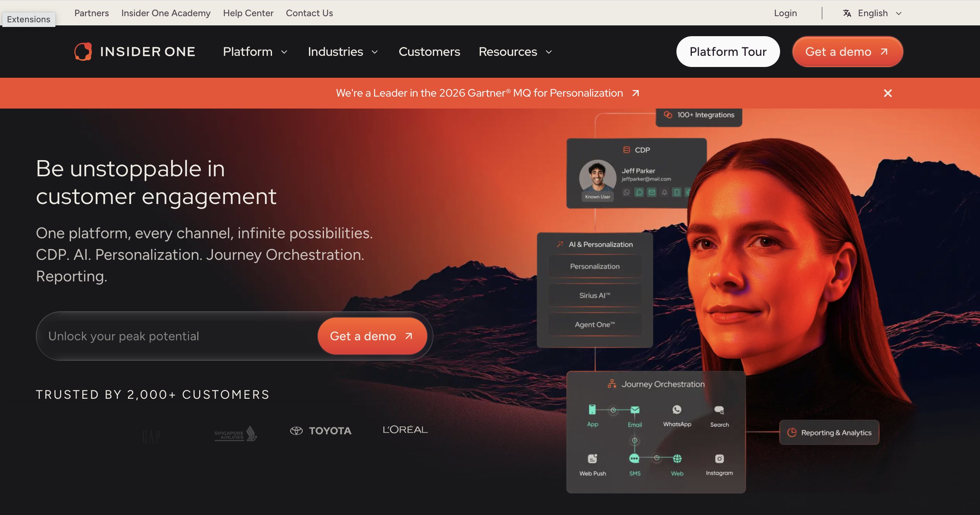Open the Resources dropdown menu
Viewport: 980px width, 515px height.
point(515,52)
